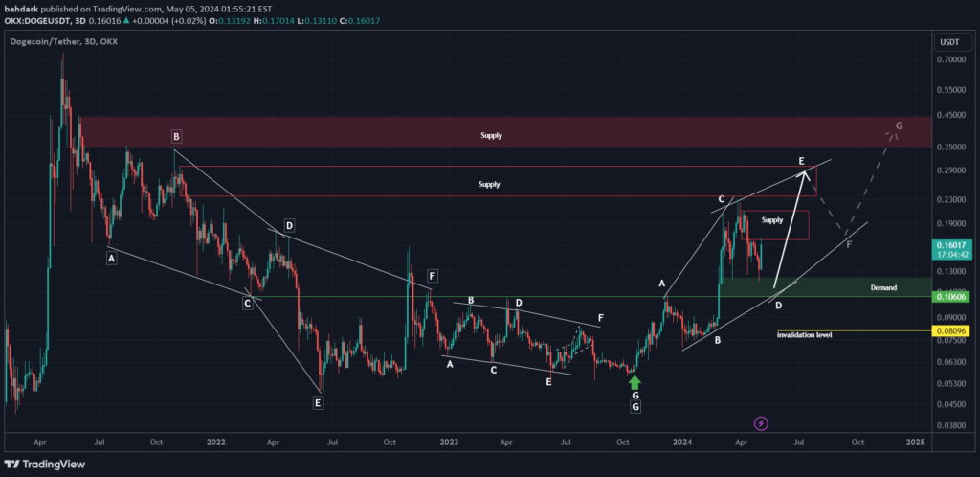Click the 2023 label on time axis
The width and height of the screenshot is (980, 477).
pos(449,442)
